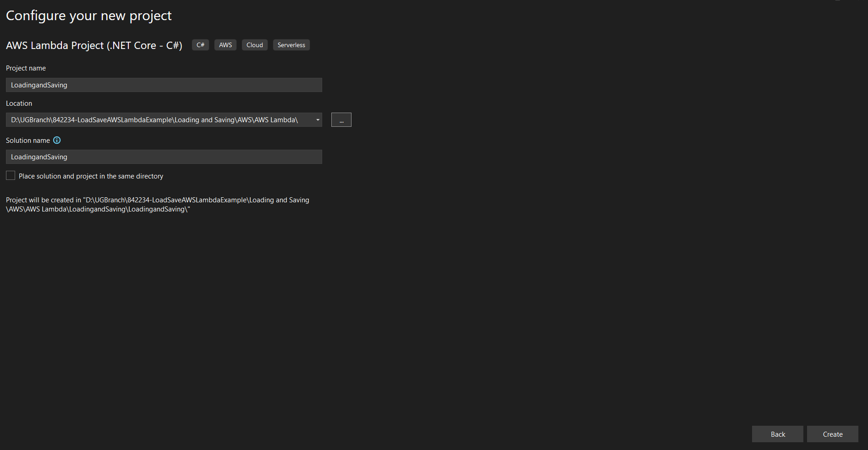Browse for location with the ellipsis button
The height and width of the screenshot is (450, 868).
tap(341, 120)
